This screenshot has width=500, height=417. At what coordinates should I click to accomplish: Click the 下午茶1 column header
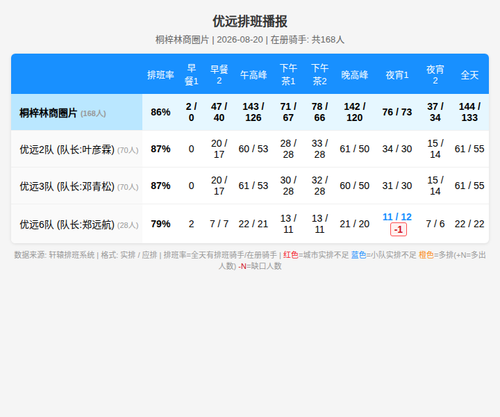coord(288,75)
